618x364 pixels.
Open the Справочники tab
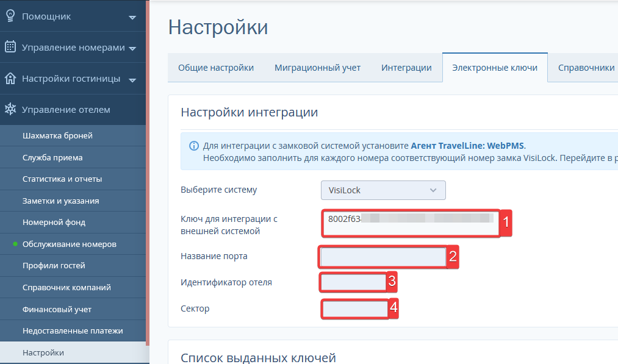pyautogui.click(x=586, y=68)
